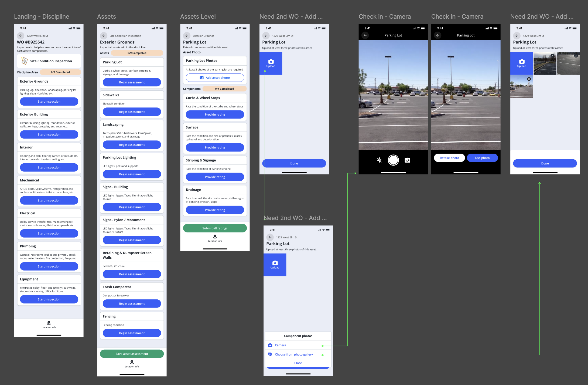588x385 pixels.
Task: Select Camera option in Component photos sheet
Action: coord(281,345)
